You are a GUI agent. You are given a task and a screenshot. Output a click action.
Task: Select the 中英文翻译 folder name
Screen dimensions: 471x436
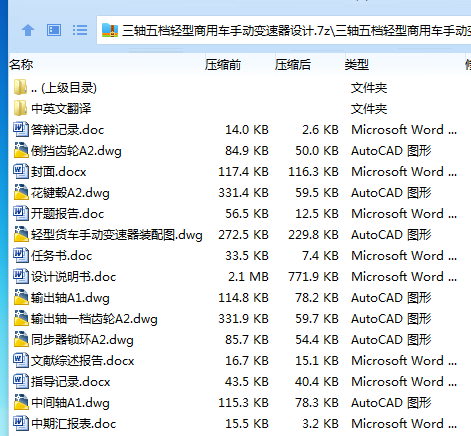pos(61,109)
